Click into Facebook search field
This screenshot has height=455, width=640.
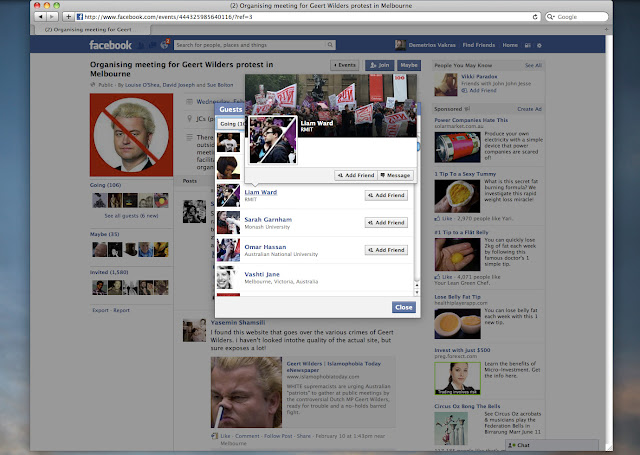(x=250, y=45)
